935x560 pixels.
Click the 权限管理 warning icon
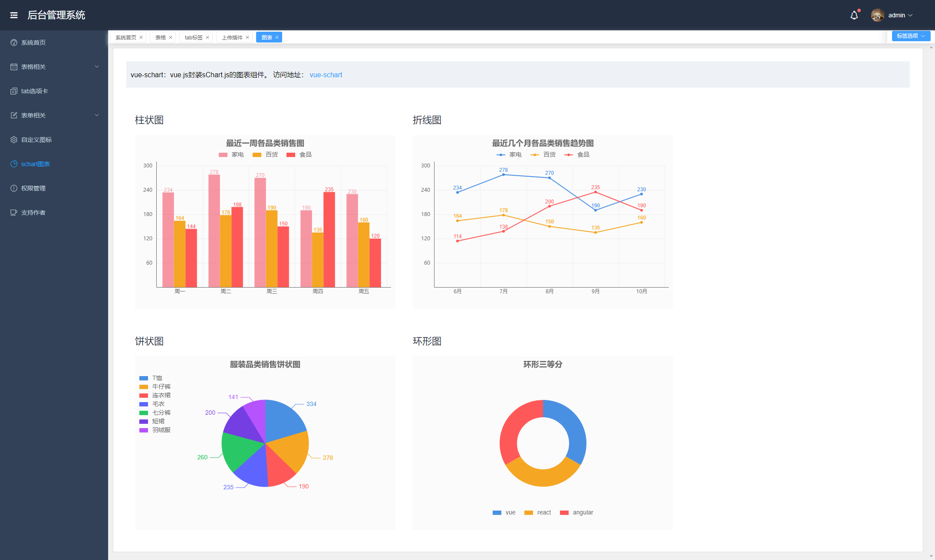(14, 188)
